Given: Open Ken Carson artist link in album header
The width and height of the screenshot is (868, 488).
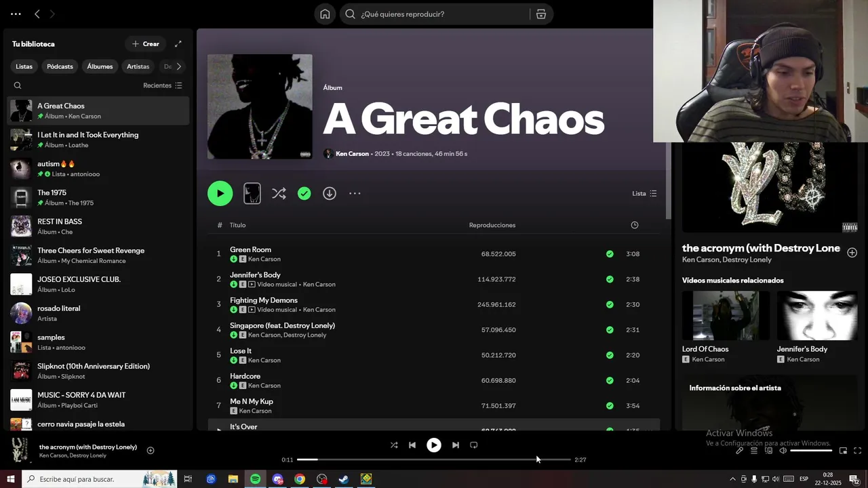Looking at the screenshot, I should point(352,154).
